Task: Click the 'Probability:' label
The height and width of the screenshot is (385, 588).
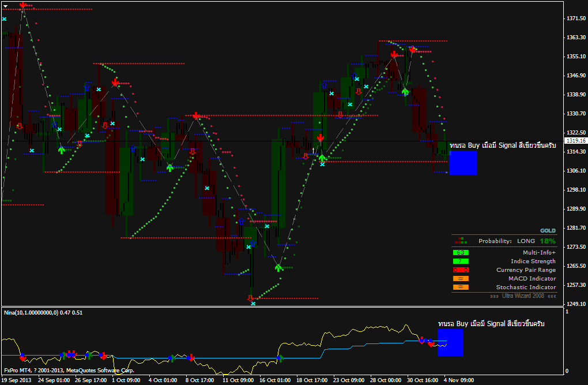Action: click(495, 241)
